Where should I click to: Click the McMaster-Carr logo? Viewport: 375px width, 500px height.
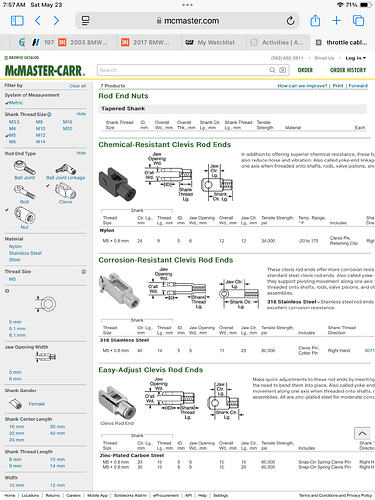point(45,70)
